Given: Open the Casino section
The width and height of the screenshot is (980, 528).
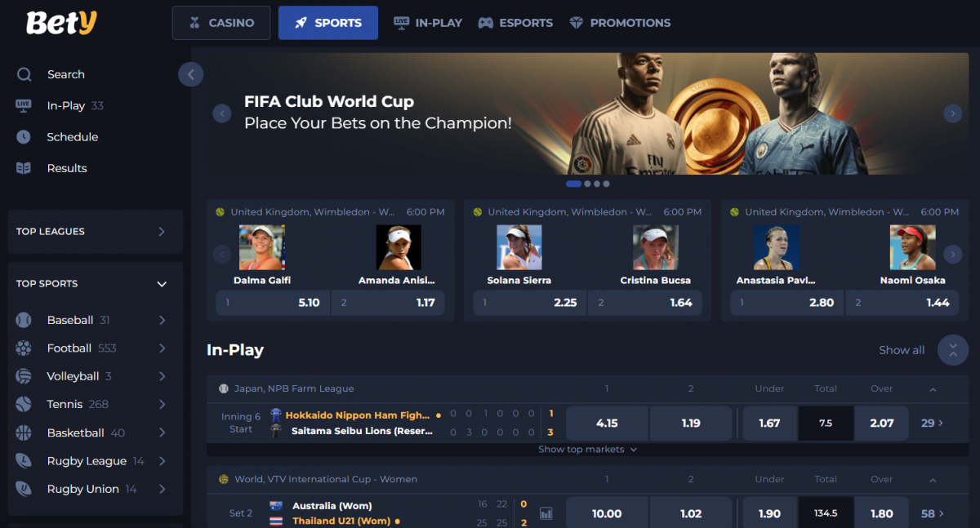Looking at the screenshot, I should tap(221, 23).
